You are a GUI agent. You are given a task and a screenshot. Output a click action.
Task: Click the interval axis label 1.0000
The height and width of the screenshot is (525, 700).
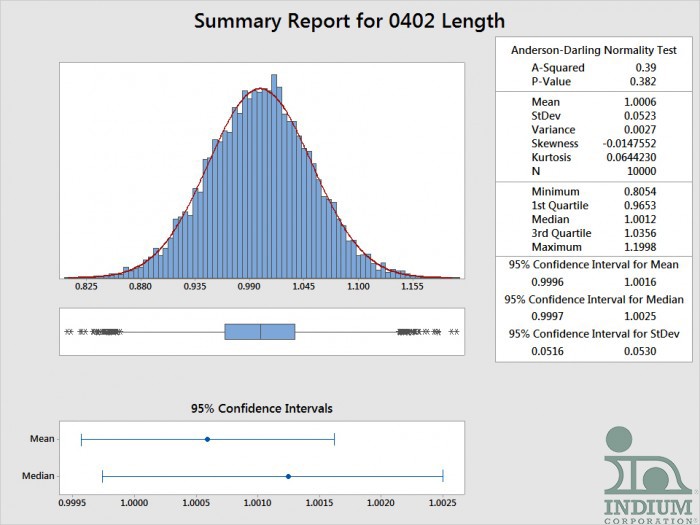(134, 503)
